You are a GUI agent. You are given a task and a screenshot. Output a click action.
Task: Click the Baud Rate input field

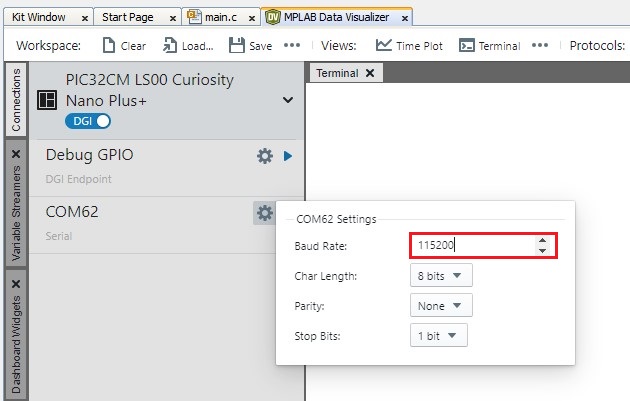click(x=470, y=244)
